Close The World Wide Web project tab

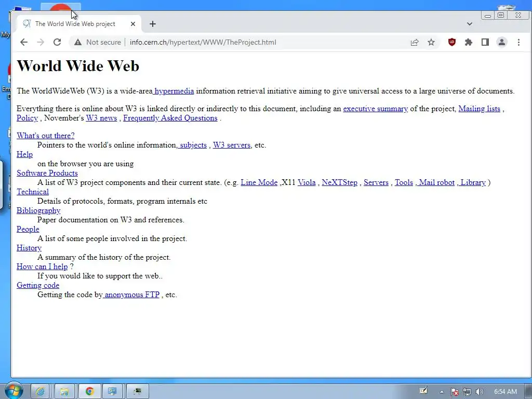tap(132, 24)
